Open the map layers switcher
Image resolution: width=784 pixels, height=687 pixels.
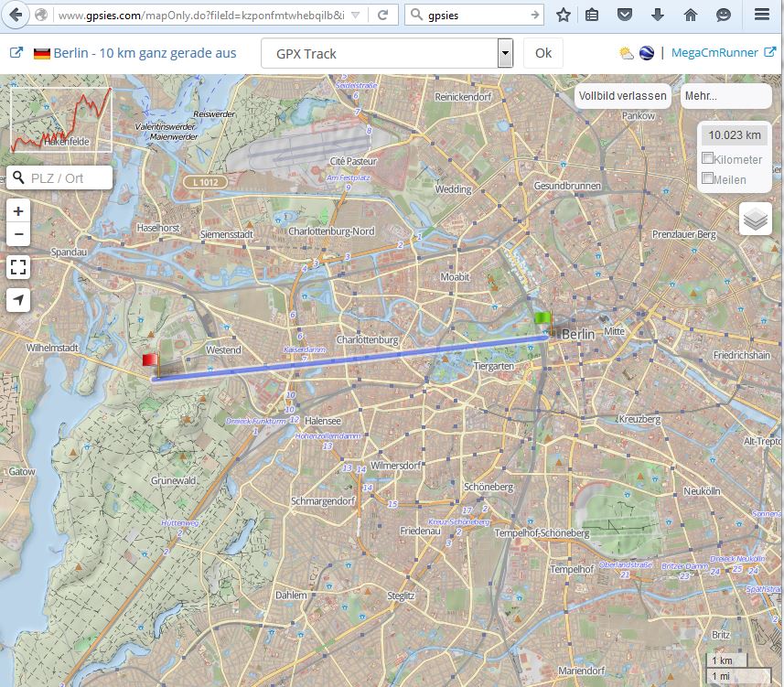click(x=755, y=220)
